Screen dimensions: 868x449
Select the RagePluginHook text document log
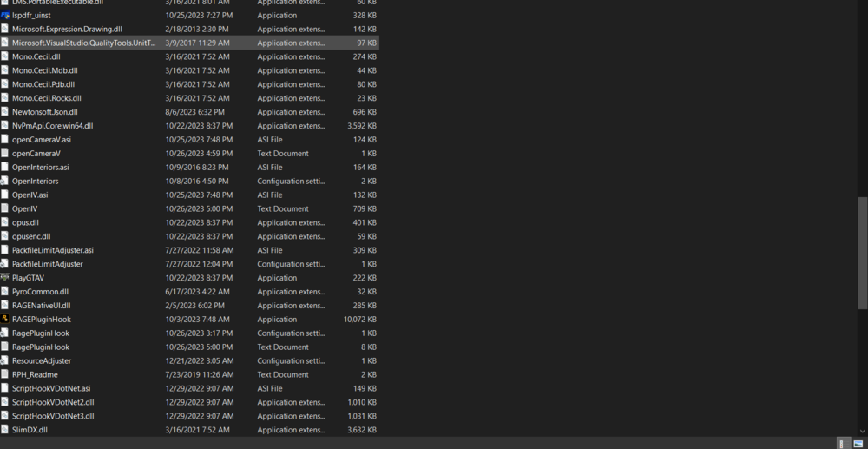coord(189,347)
